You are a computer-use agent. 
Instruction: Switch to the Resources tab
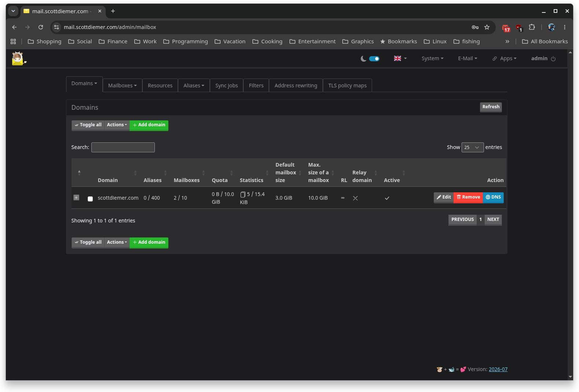click(160, 86)
